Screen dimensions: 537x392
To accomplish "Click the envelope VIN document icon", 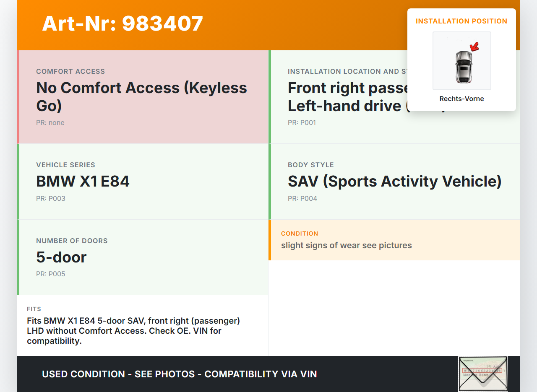I will click(482, 374).
